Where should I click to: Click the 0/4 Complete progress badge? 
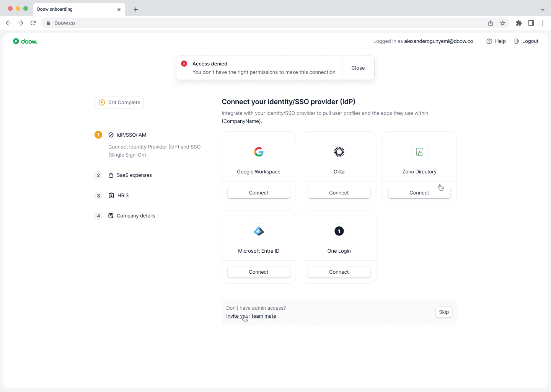point(119,103)
